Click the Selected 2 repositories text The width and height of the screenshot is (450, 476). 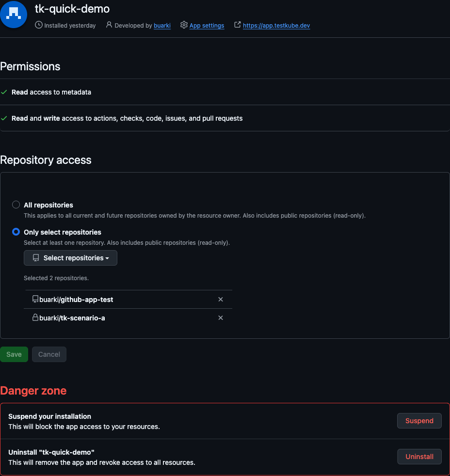click(x=56, y=278)
